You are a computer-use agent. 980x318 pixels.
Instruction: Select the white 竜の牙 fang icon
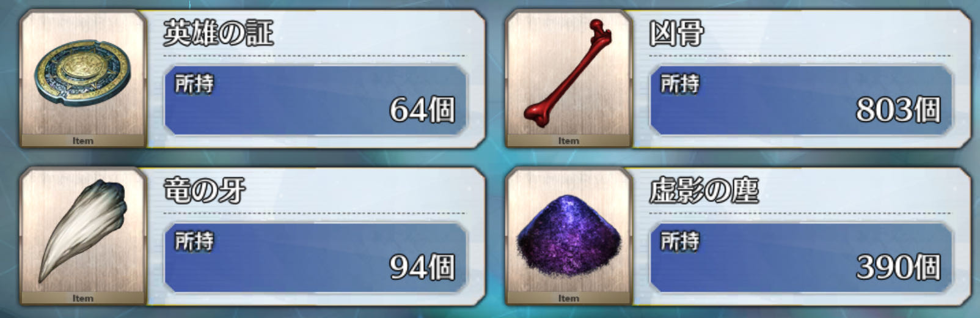(82, 230)
